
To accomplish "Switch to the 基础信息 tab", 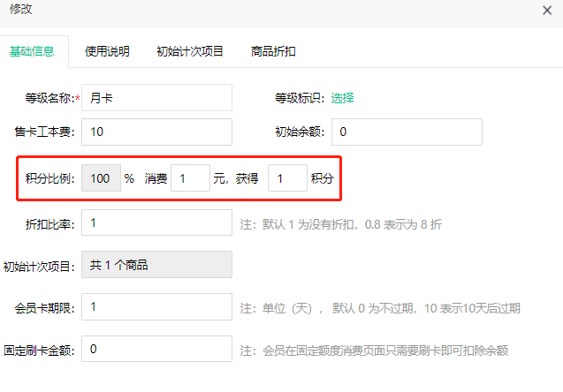I will click(32, 51).
